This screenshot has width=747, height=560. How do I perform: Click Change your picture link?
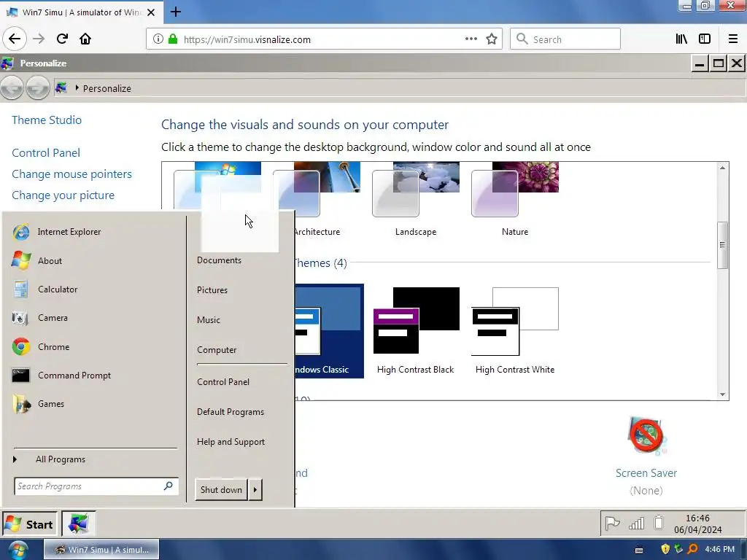63,195
